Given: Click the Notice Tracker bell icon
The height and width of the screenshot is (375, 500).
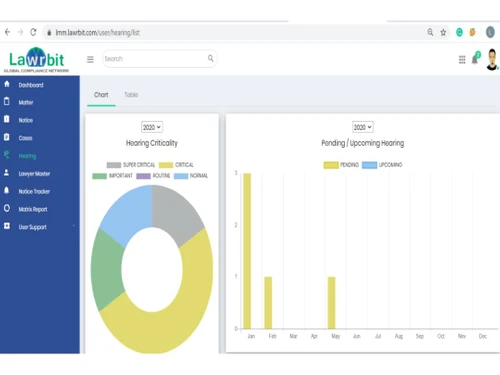Looking at the screenshot, I should tap(7, 190).
